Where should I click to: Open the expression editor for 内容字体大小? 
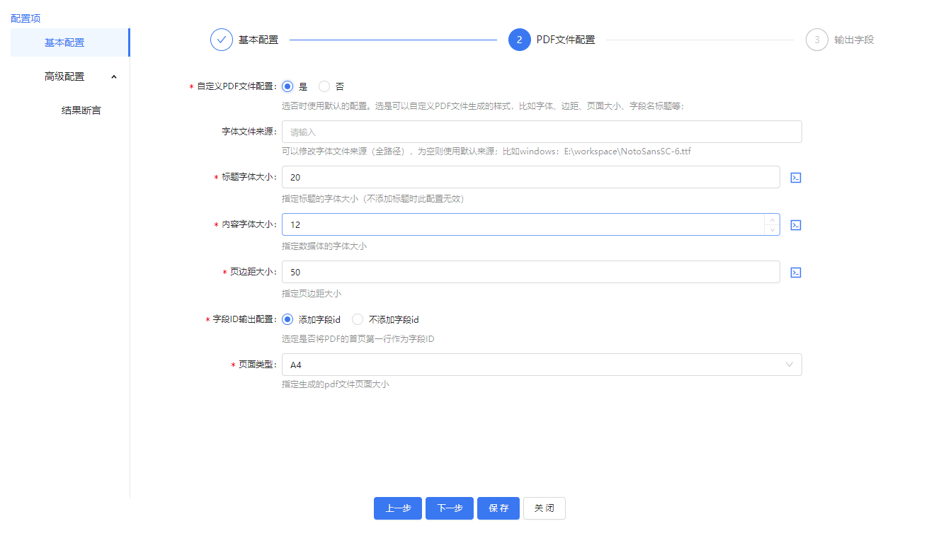tap(795, 224)
